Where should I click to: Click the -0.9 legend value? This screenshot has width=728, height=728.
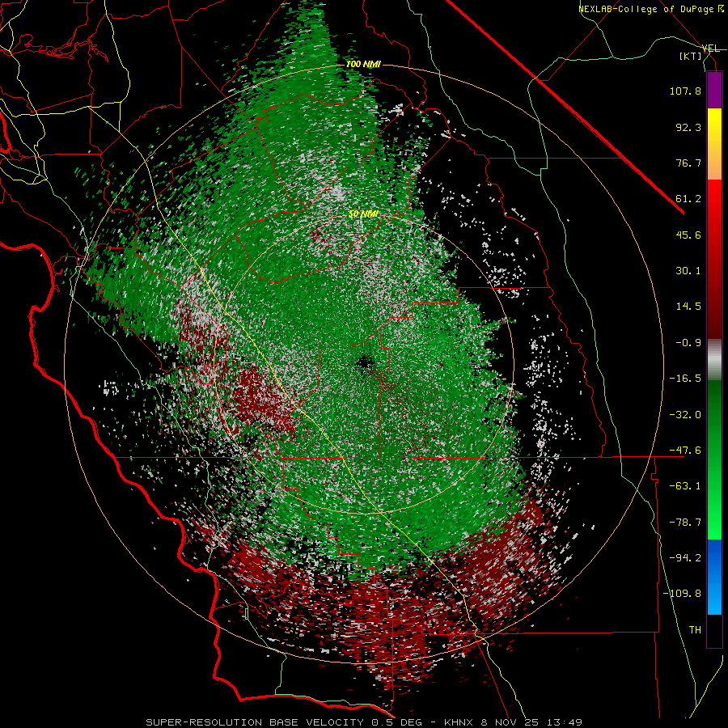(x=688, y=343)
